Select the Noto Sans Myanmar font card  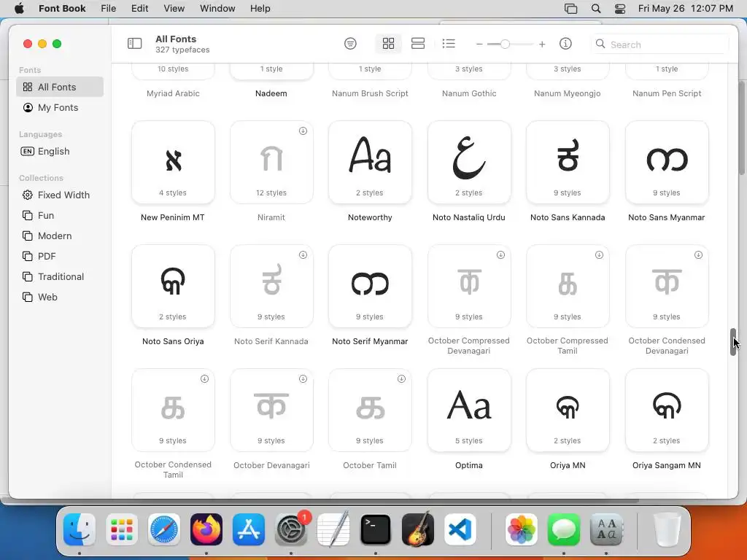point(667,163)
